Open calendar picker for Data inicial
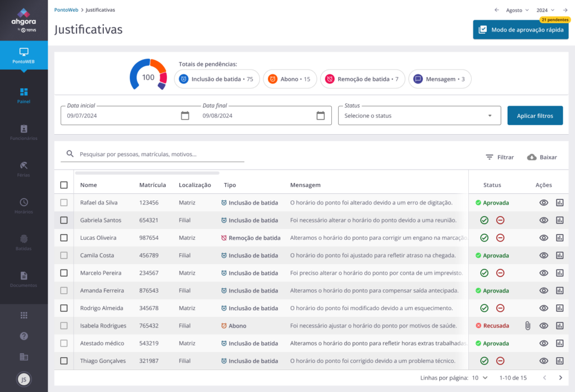The width and height of the screenshot is (575, 392). (x=185, y=116)
